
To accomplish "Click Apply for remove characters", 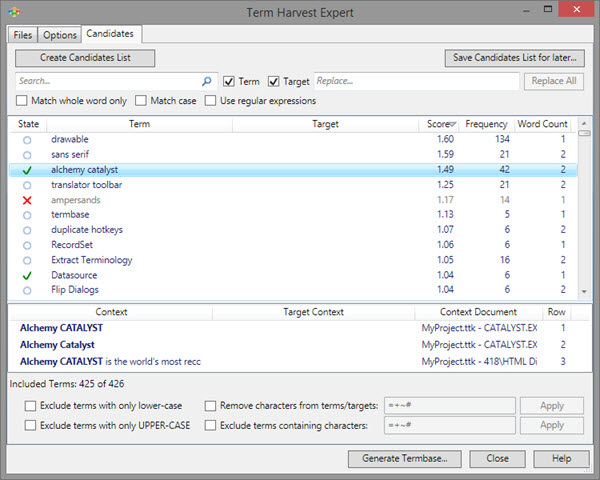I will 552,406.
